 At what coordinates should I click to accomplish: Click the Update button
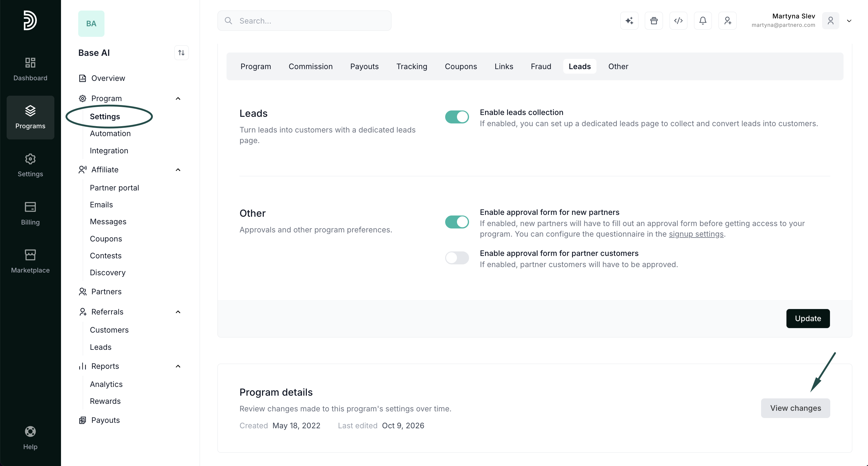tap(808, 318)
